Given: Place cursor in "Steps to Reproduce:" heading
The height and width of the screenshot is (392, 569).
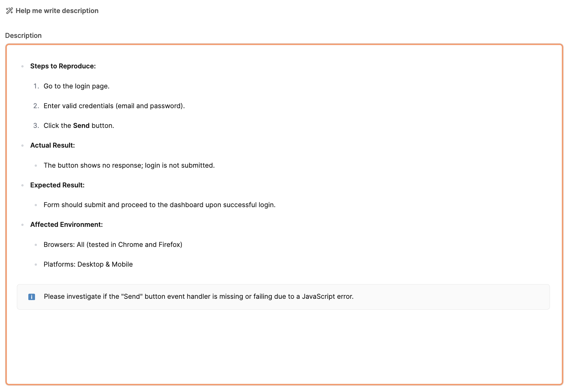Looking at the screenshot, I should (x=63, y=66).
